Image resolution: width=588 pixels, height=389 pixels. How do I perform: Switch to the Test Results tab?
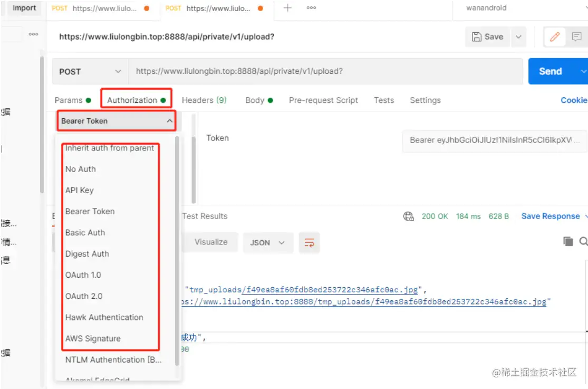[x=205, y=216]
